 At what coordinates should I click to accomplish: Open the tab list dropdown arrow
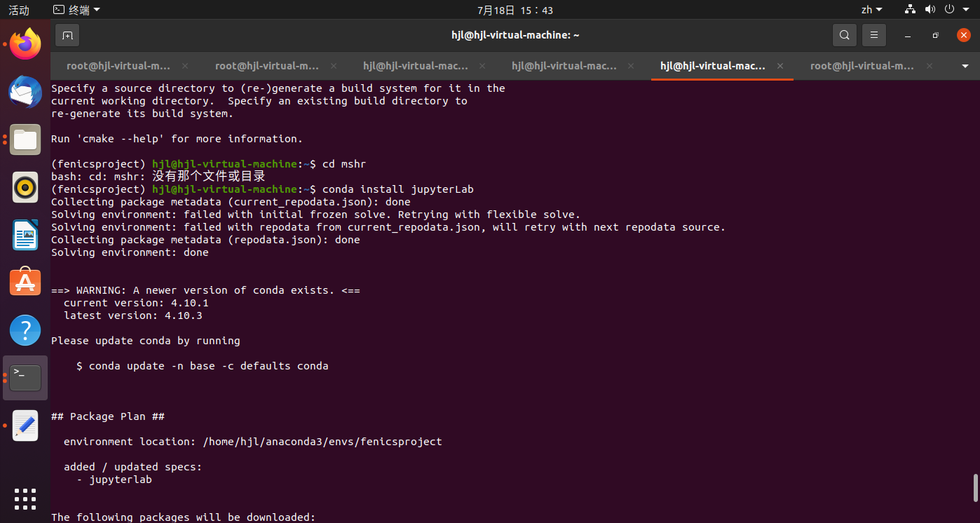(x=966, y=66)
